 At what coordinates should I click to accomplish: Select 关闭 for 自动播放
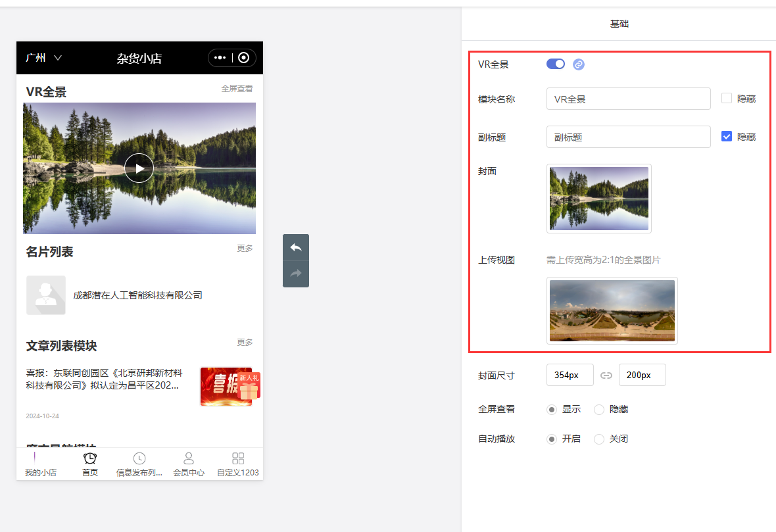click(x=599, y=439)
